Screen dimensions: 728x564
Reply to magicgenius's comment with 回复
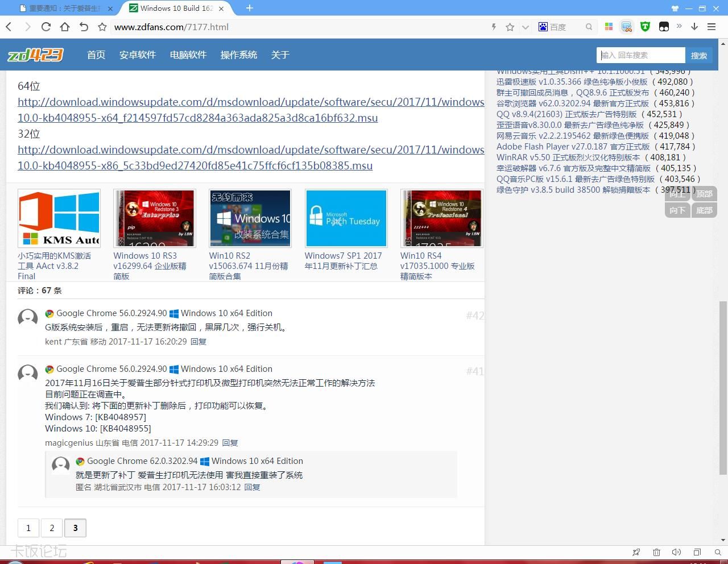click(x=230, y=443)
